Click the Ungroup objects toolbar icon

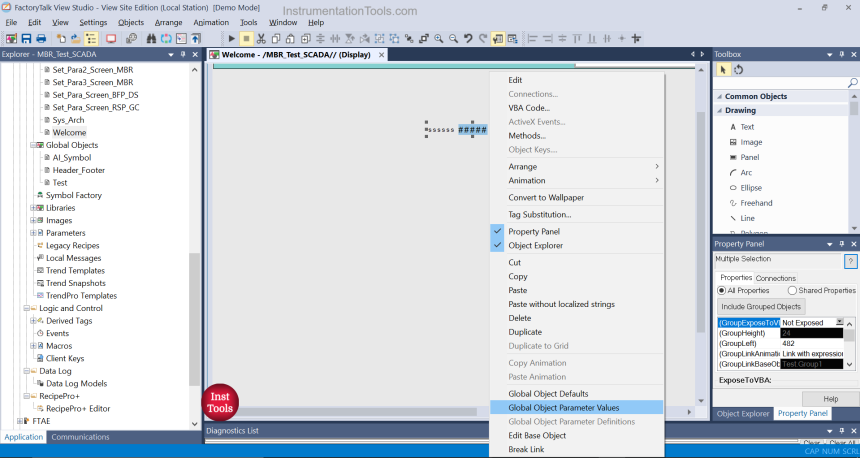pos(394,38)
